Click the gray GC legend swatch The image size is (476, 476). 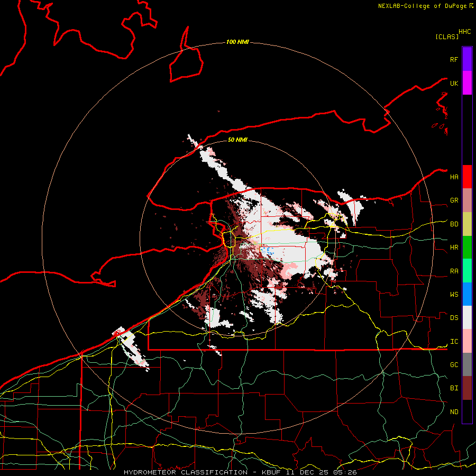coord(467,364)
